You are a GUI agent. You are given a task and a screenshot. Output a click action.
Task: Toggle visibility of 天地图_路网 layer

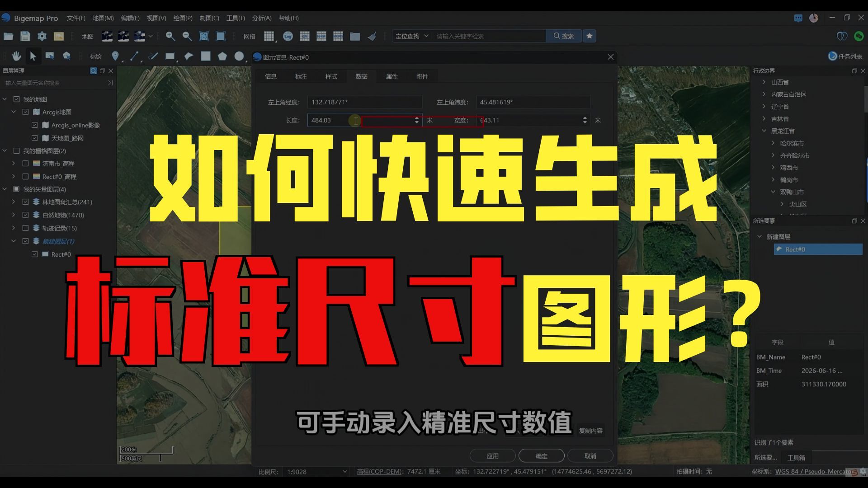point(35,138)
